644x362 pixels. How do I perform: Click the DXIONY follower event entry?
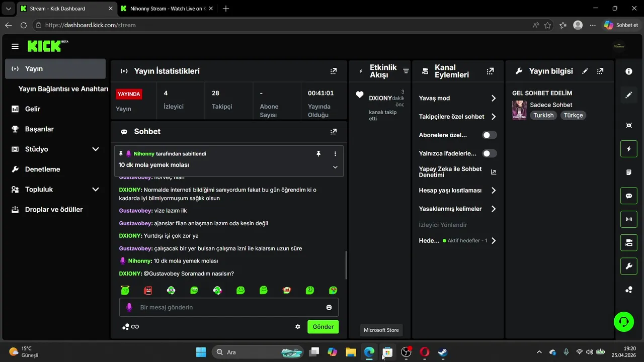coord(380,105)
